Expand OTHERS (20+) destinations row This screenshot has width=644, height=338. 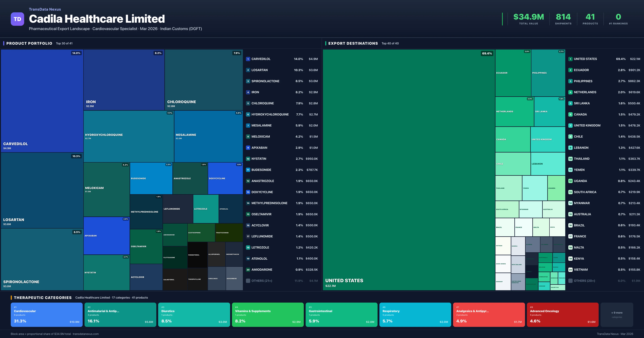584,281
